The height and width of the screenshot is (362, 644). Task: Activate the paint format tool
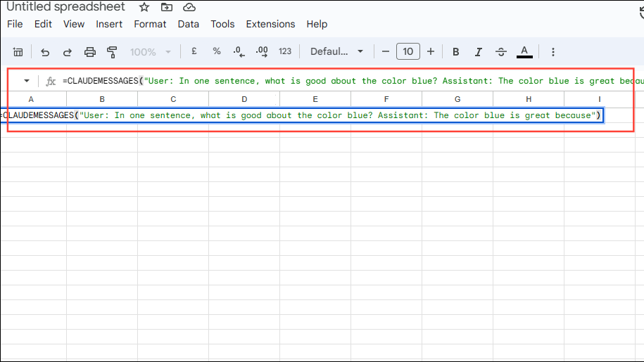click(112, 52)
